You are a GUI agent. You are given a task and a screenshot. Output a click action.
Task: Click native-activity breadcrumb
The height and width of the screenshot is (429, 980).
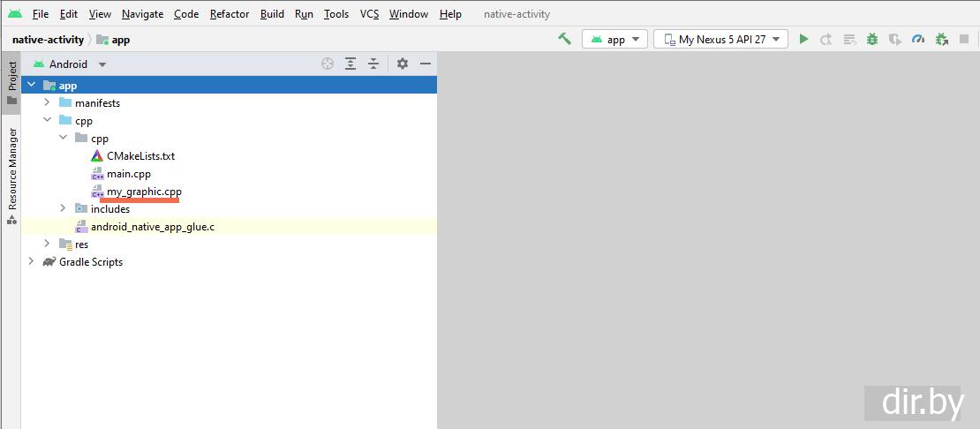pos(49,40)
